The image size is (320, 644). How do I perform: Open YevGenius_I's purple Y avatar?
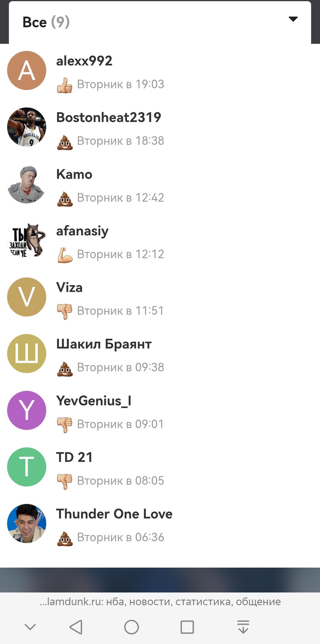27,410
